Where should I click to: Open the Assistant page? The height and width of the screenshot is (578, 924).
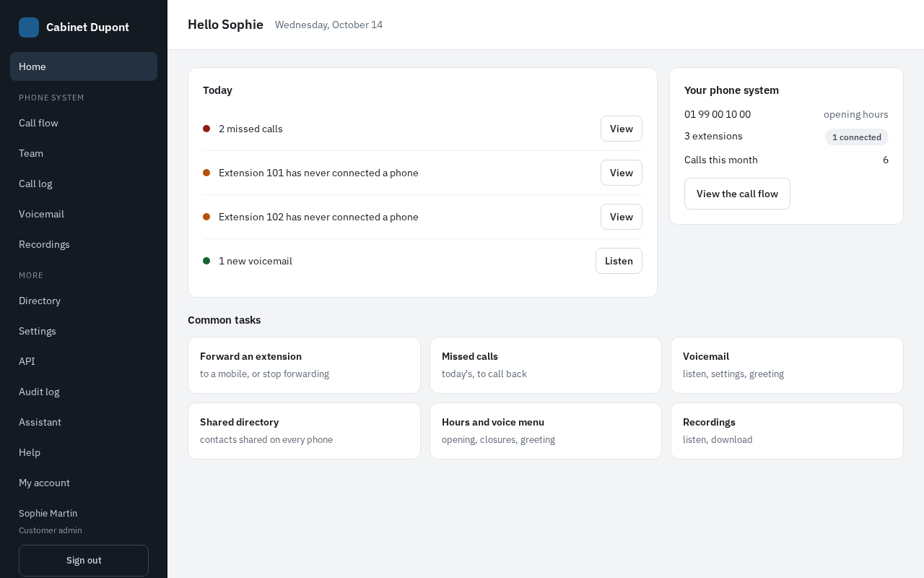[x=84, y=422]
